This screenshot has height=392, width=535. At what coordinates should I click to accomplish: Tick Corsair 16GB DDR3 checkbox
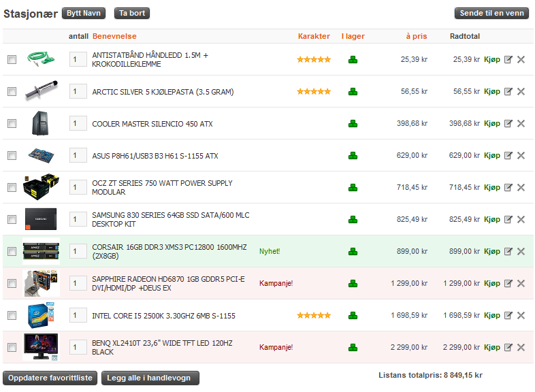(x=12, y=251)
